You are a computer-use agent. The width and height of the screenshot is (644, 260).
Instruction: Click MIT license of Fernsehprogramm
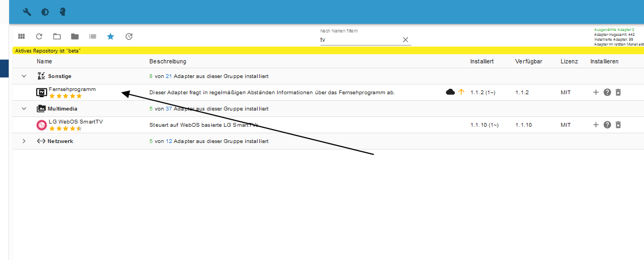566,93
